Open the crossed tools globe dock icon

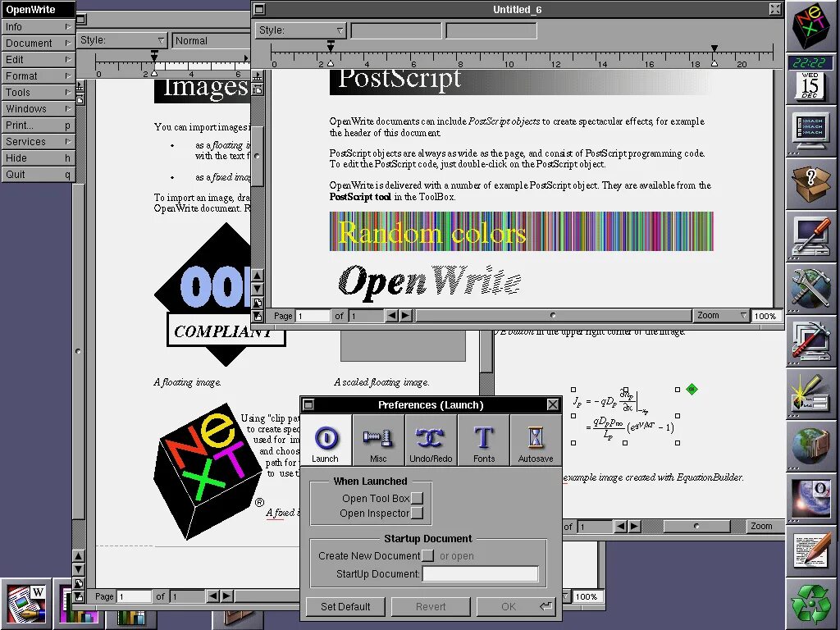point(811,289)
